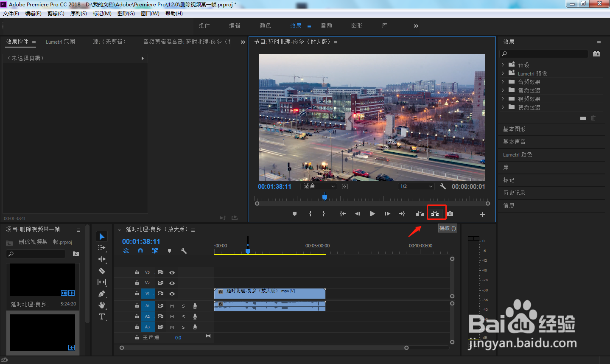
Task: Open the Program monitor button editor plus
Action: pos(482,214)
